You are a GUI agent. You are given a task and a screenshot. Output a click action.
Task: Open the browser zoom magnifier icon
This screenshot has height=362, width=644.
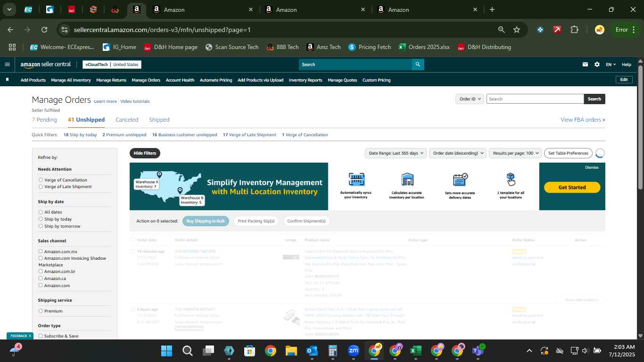502,30
